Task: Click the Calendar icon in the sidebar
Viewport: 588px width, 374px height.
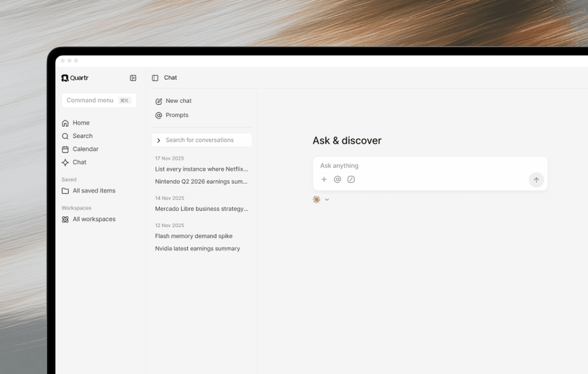Action: 65,149
